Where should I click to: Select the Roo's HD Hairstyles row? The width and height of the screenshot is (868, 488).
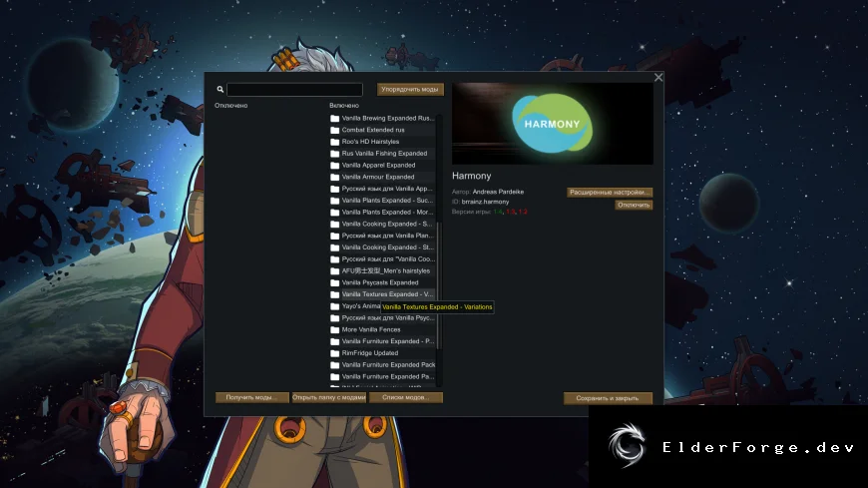tap(382, 142)
